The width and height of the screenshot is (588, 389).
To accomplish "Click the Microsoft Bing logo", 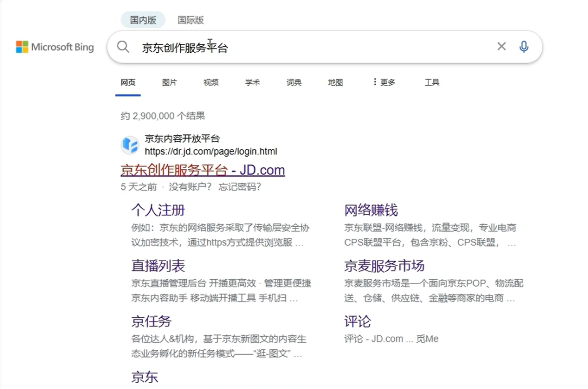I will point(55,47).
